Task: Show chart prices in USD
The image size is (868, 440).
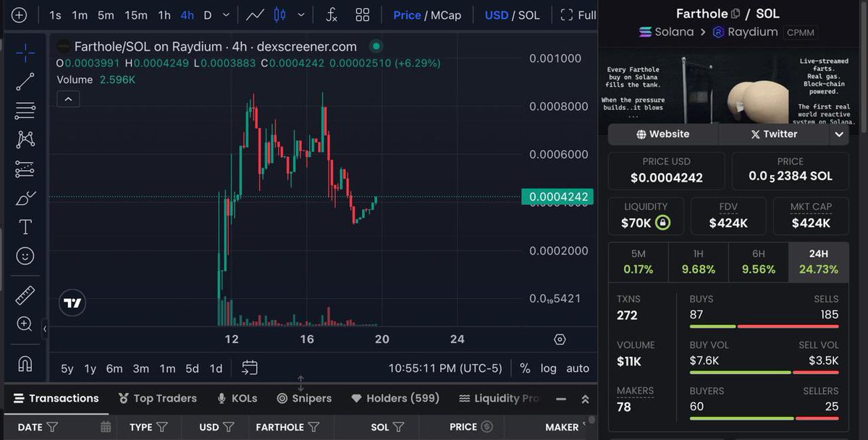Action: click(497, 15)
